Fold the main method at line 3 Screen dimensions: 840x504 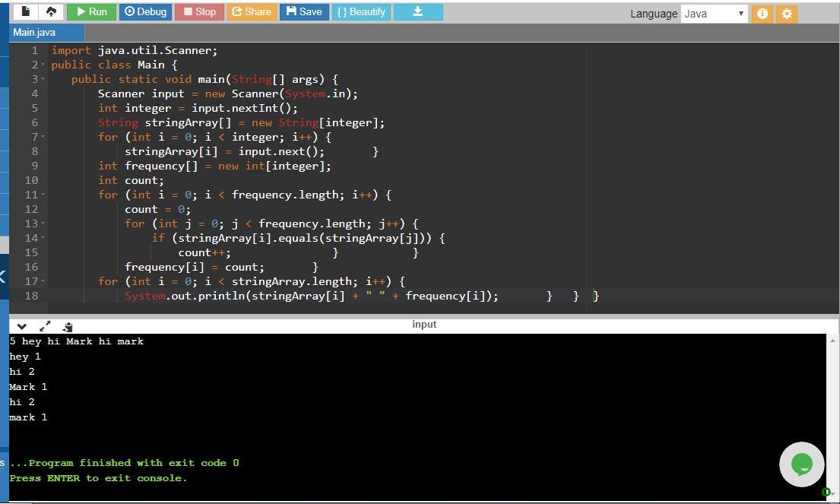[43, 79]
